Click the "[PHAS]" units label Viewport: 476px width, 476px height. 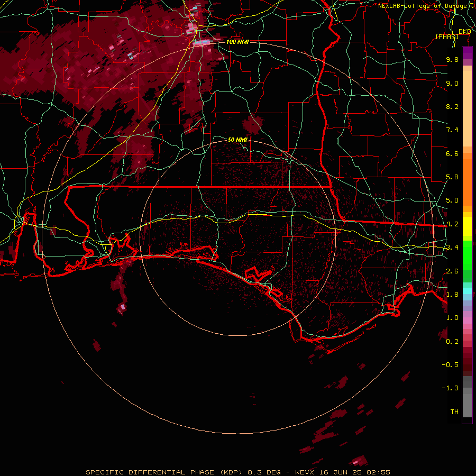tap(447, 36)
